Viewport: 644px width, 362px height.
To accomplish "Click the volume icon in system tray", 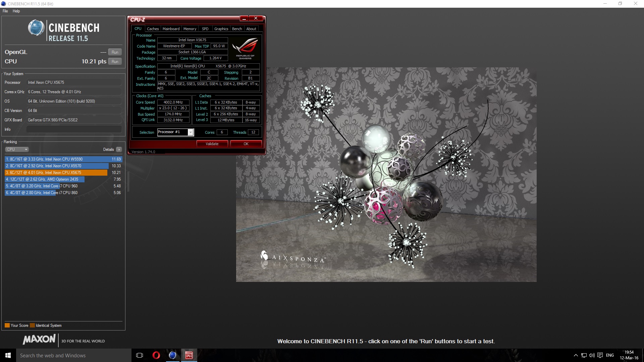I will coord(592,355).
